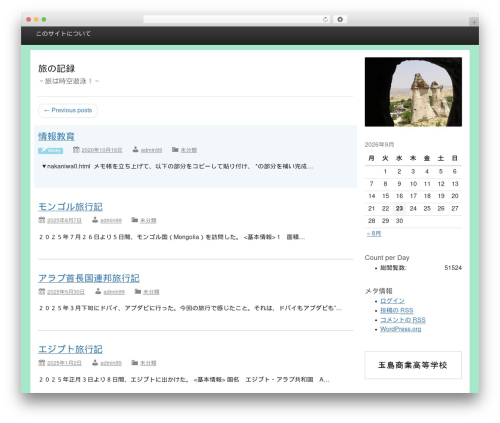The width and height of the screenshot is (500, 423).
Task: Click the Count per Day heading
Action: click(387, 258)
